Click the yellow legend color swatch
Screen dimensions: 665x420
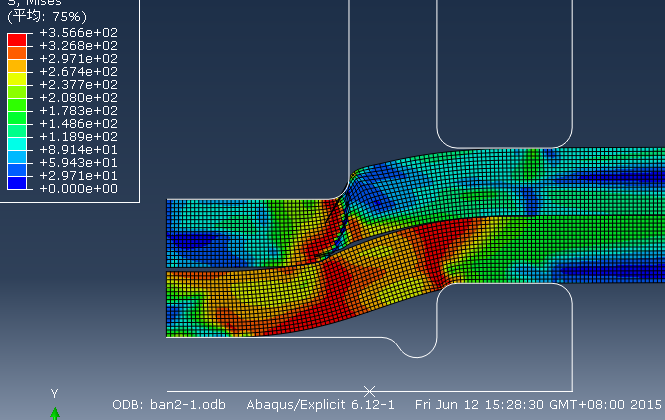[x=17, y=79]
